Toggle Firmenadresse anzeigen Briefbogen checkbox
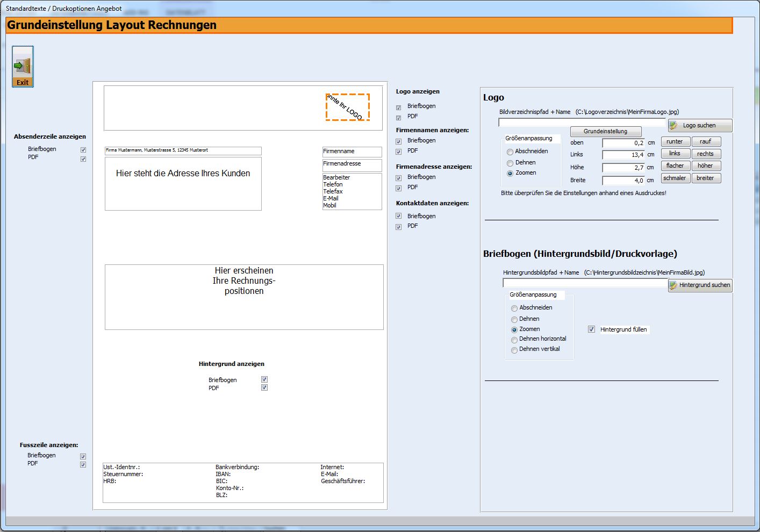Image resolution: width=760 pixels, height=532 pixels. point(399,178)
